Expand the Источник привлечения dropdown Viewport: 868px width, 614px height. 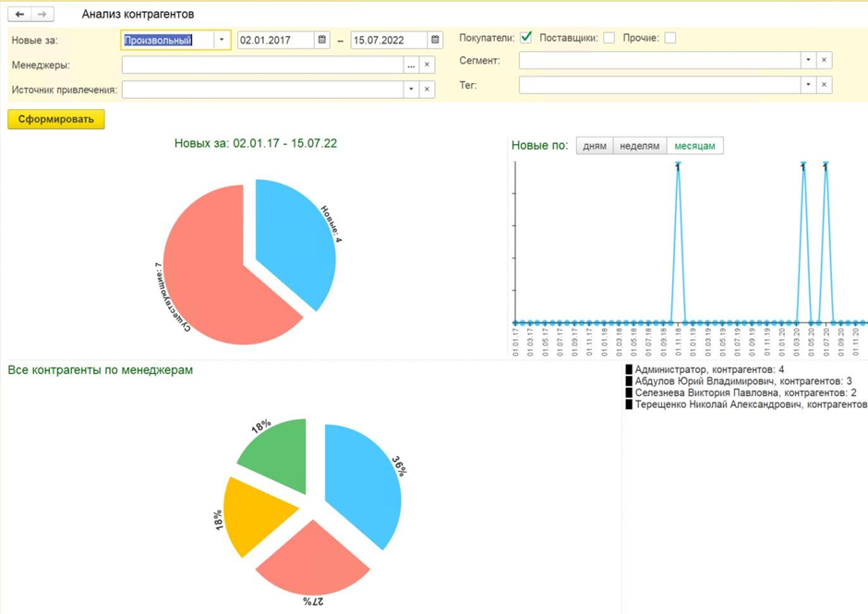411,90
